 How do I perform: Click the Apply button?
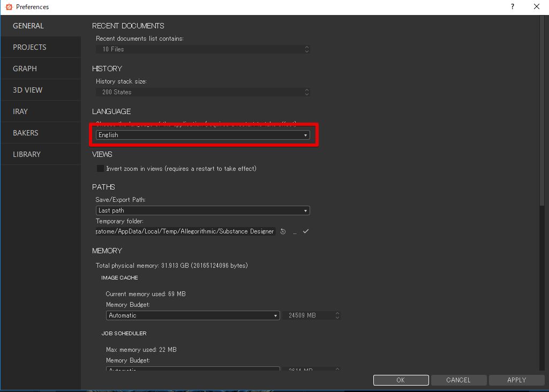point(517,380)
